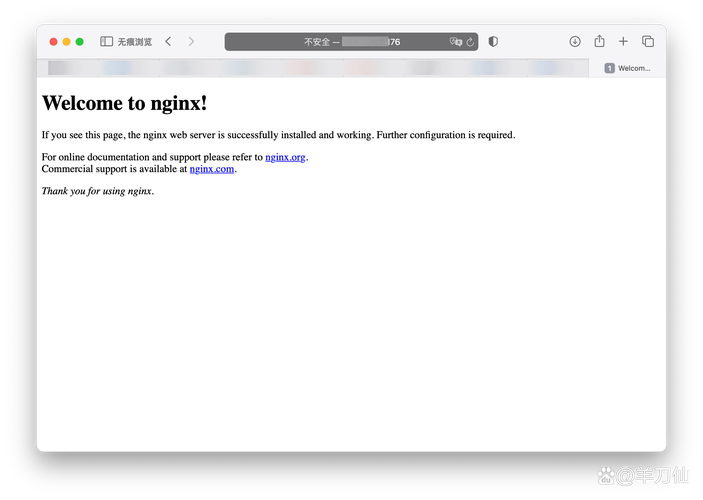Minimize window with yellow button

pyautogui.click(x=66, y=42)
